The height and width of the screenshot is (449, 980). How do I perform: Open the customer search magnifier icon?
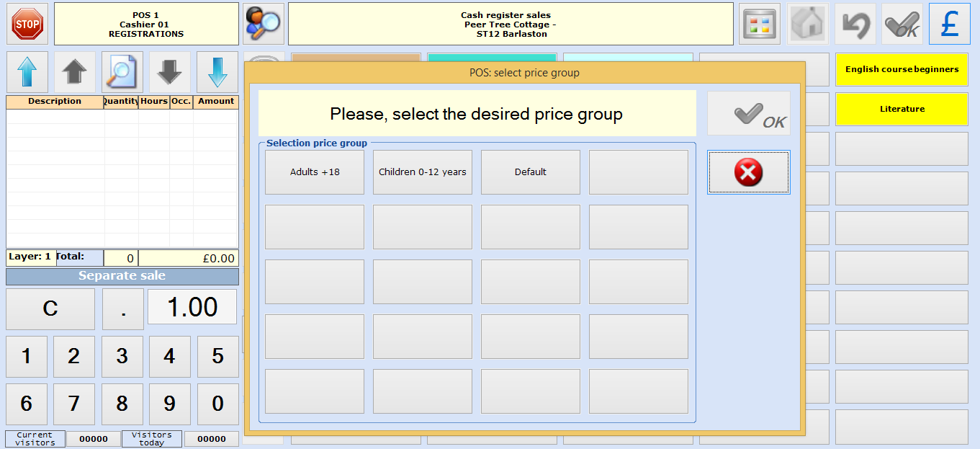pyautogui.click(x=263, y=24)
